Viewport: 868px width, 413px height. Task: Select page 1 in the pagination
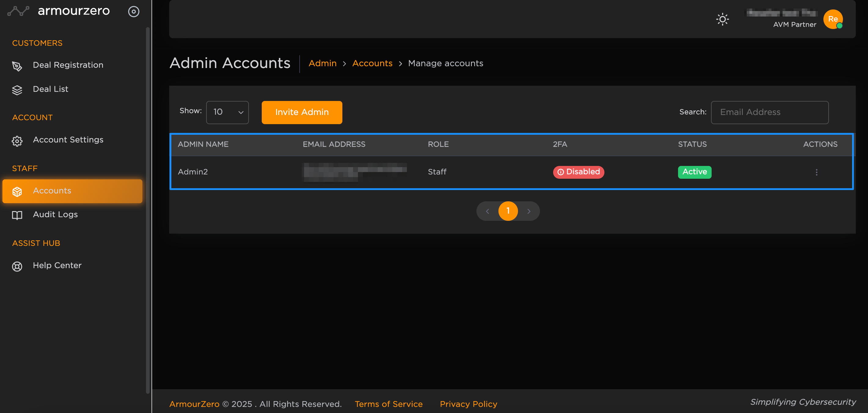pos(508,211)
